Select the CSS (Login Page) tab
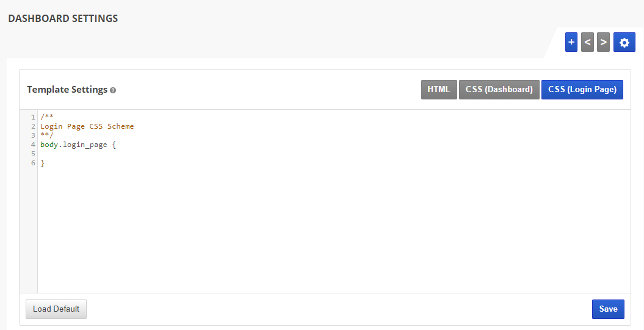644x330 pixels. [582, 89]
